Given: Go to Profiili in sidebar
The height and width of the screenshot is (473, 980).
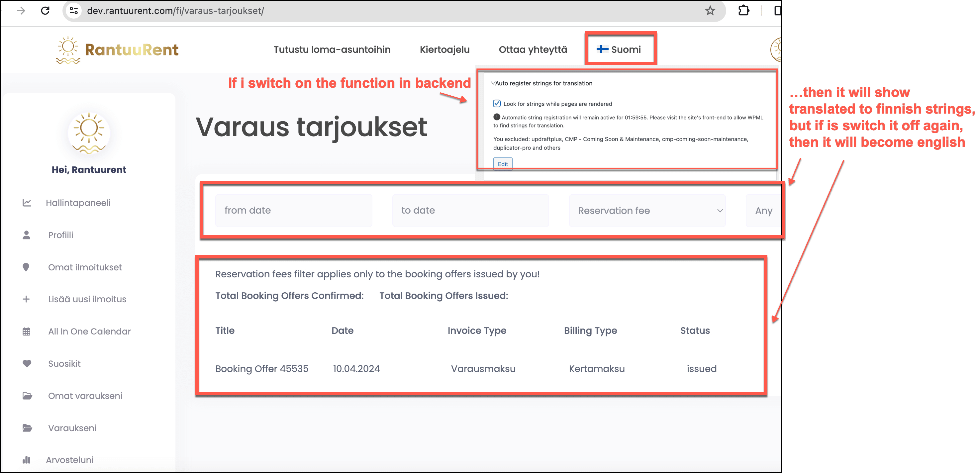Looking at the screenshot, I should point(60,235).
